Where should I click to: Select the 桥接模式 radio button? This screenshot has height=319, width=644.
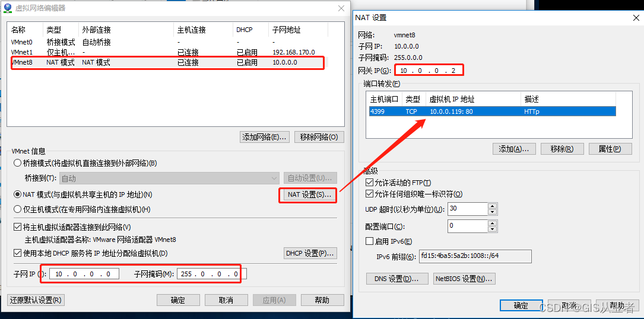17,163
